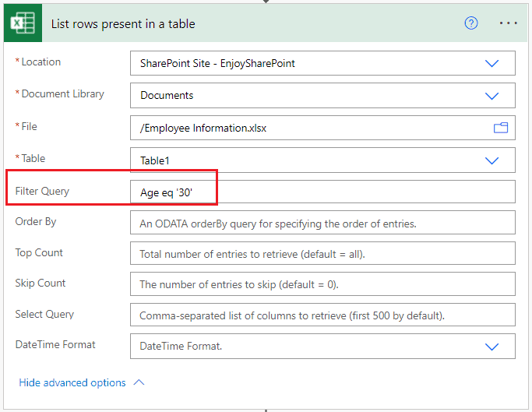Expand the DateTime Format dropdown
Viewport: 532px width, 412px height.
[491, 347]
